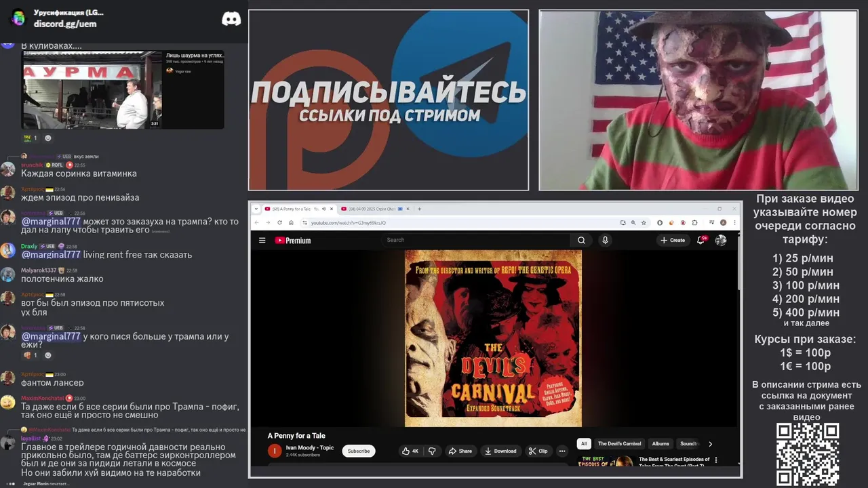Image resolution: width=868 pixels, height=488 pixels.
Task: Open browser extensions puzzle icon
Action: (x=694, y=222)
